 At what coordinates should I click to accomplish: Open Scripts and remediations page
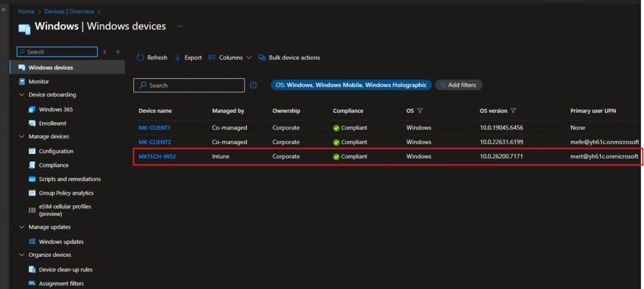(69, 179)
